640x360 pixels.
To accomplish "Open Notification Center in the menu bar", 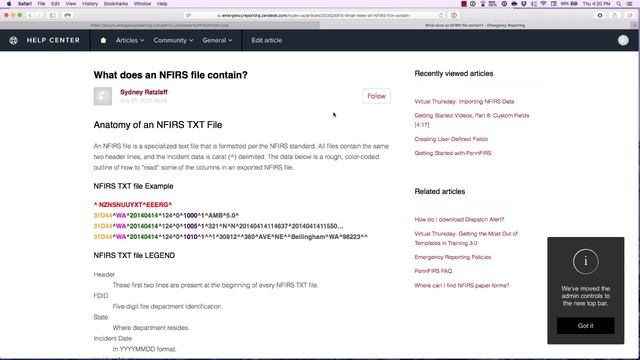I will tap(629, 4).
